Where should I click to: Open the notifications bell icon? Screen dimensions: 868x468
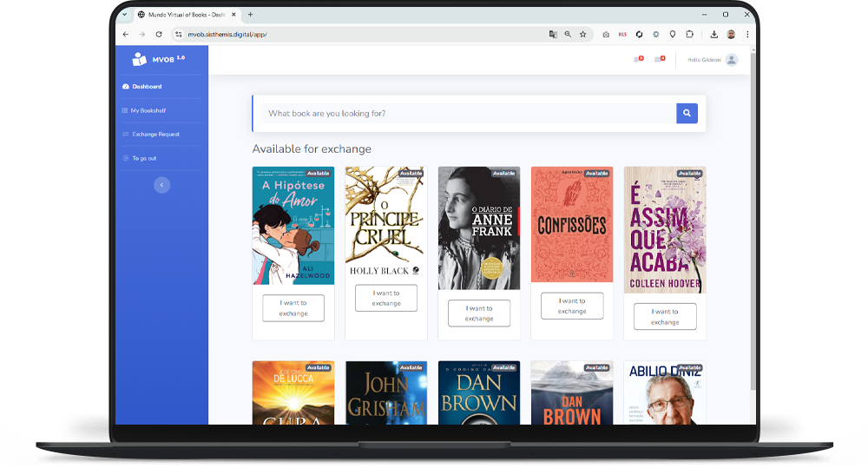(638, 59)
